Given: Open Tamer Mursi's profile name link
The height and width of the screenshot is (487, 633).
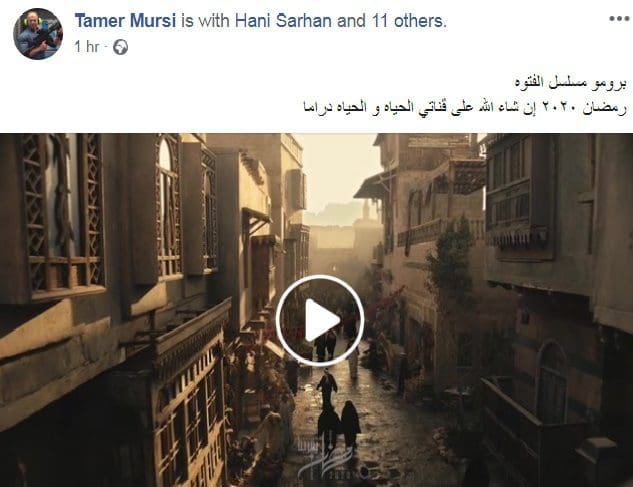Looking at the screenshot, I should coord(125,21).
